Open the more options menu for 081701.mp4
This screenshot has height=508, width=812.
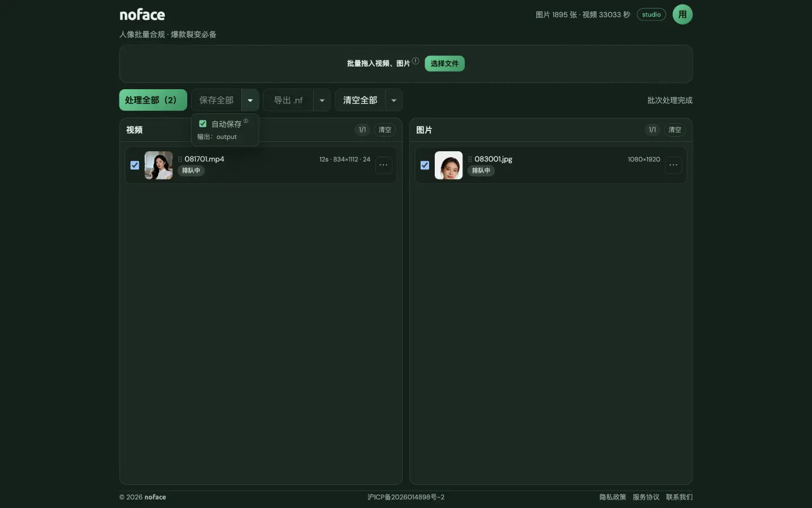(383, 165)
